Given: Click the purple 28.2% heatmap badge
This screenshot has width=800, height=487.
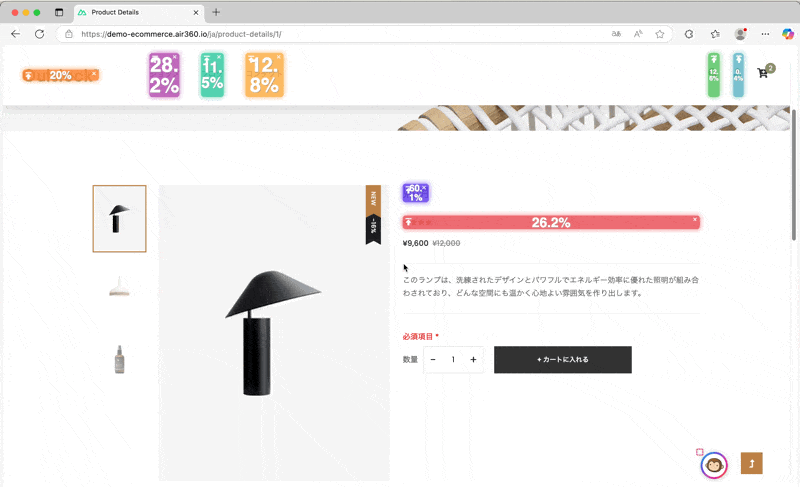Looking at the screenshot, I should pyautogui.click(x=164, y=75).
